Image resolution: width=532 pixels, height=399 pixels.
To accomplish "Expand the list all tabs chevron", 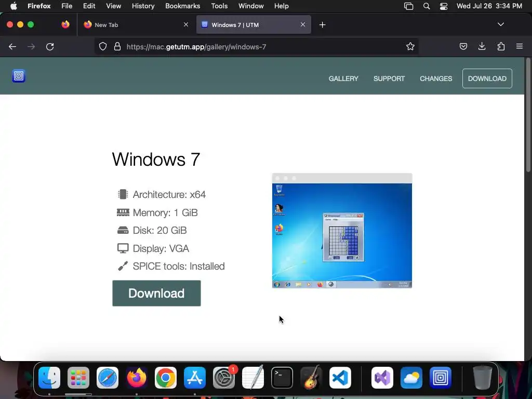I will pos(500,24).
